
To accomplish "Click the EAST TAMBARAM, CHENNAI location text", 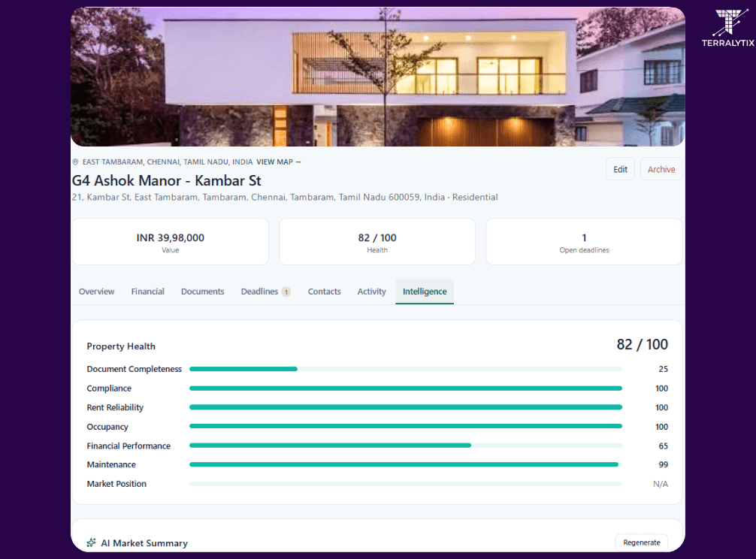I will [168, 162].
